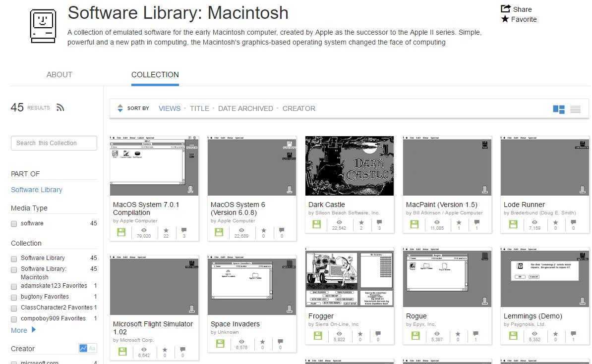Open the ABOUT tab
This screenshot has height=364, width=592.
(59, 75)
